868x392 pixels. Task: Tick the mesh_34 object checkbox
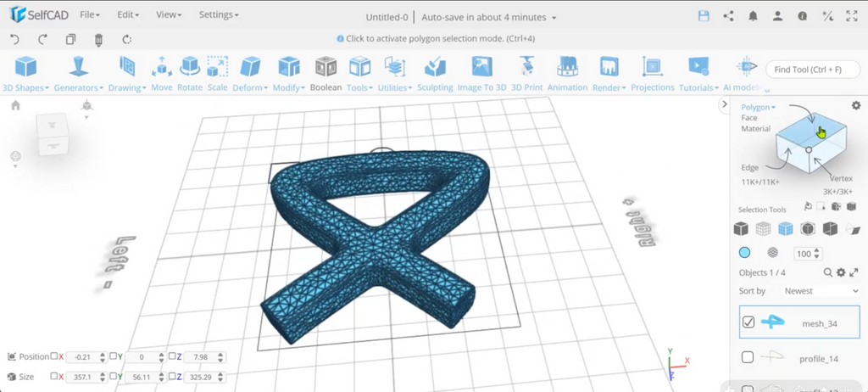(x=748, y=322)
